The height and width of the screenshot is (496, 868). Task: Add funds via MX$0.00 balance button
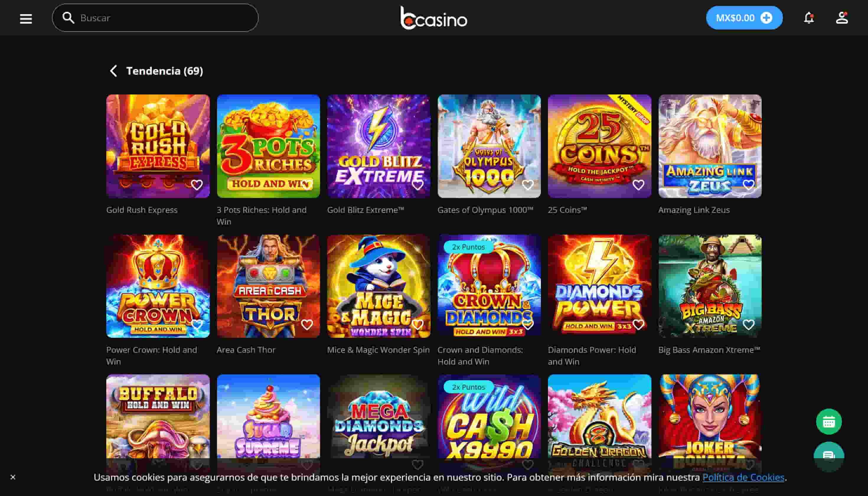744,18
